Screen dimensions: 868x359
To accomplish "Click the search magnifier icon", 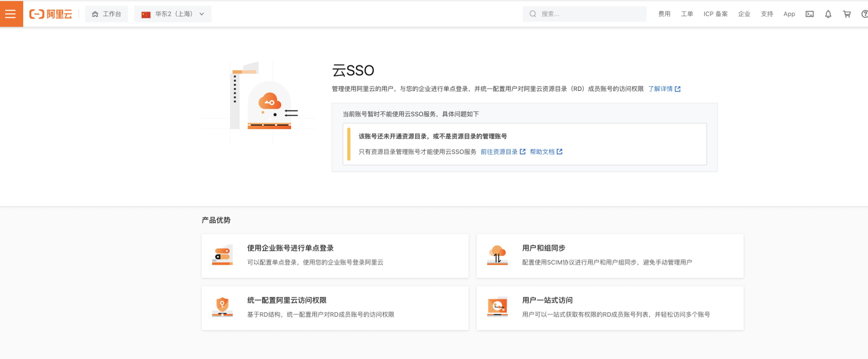I will [533, 14].
